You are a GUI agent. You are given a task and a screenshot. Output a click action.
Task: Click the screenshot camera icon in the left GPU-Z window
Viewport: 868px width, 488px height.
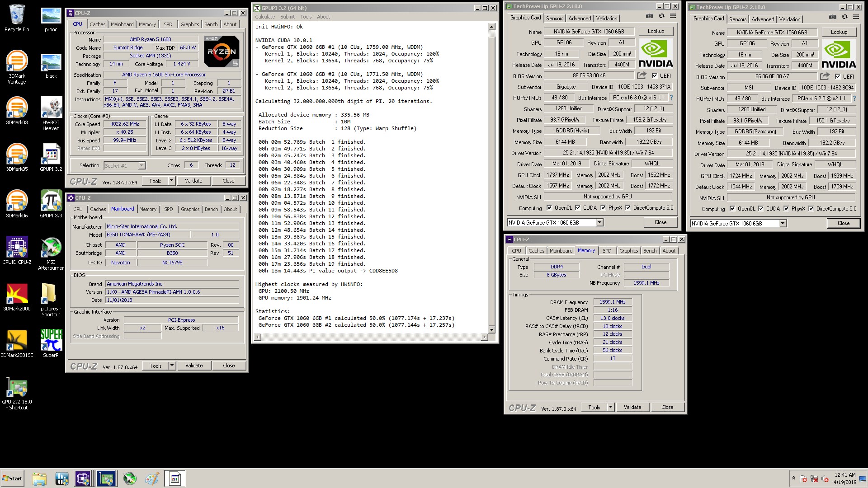tap(650, 16)
